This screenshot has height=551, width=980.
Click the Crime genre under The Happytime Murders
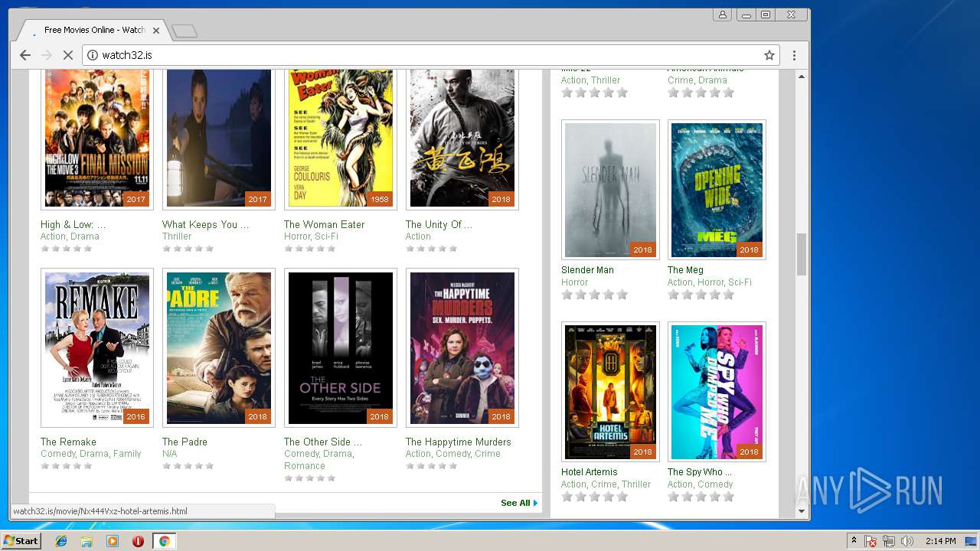pos(488,454)
